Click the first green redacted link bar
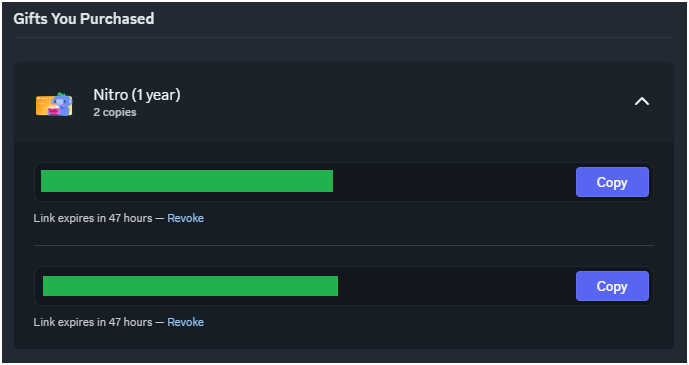The height and width of the screenshot is (365, 689). click(187, 181)
